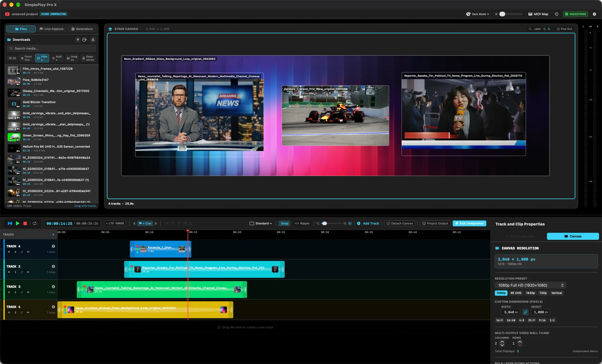
Task: Switch to the Live Capture tab
Action: 51,29
